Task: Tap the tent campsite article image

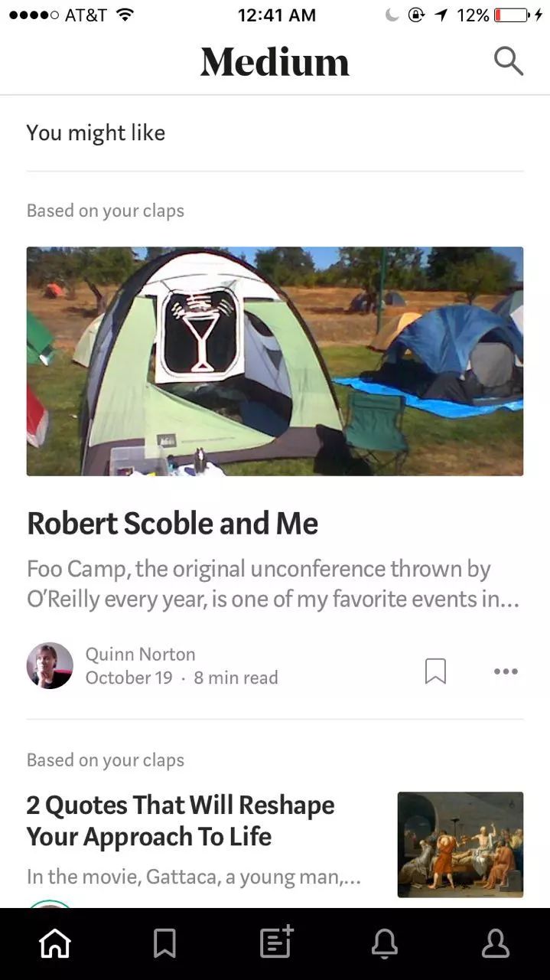Action: (275, 361)
